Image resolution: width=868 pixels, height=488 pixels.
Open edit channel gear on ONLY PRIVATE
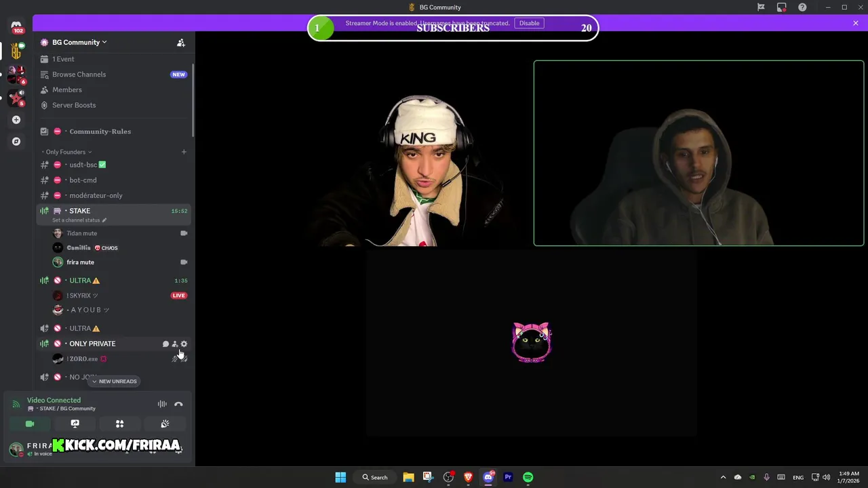[x=184, y=344]
